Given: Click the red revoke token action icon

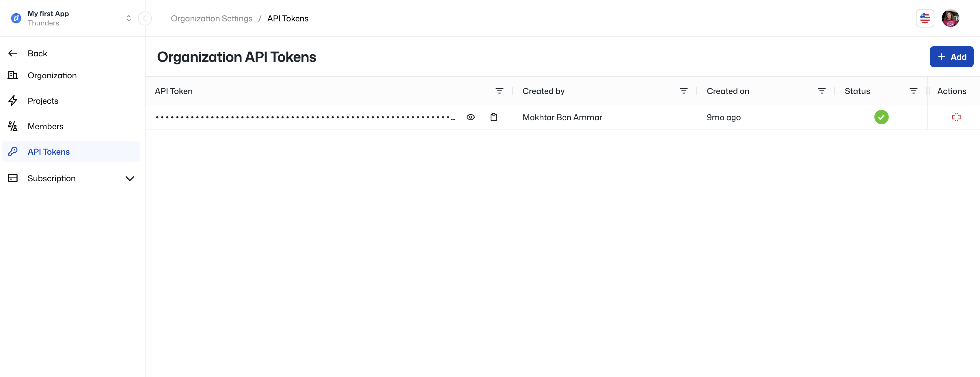Looking at the screenshot, I should [956, 117].
